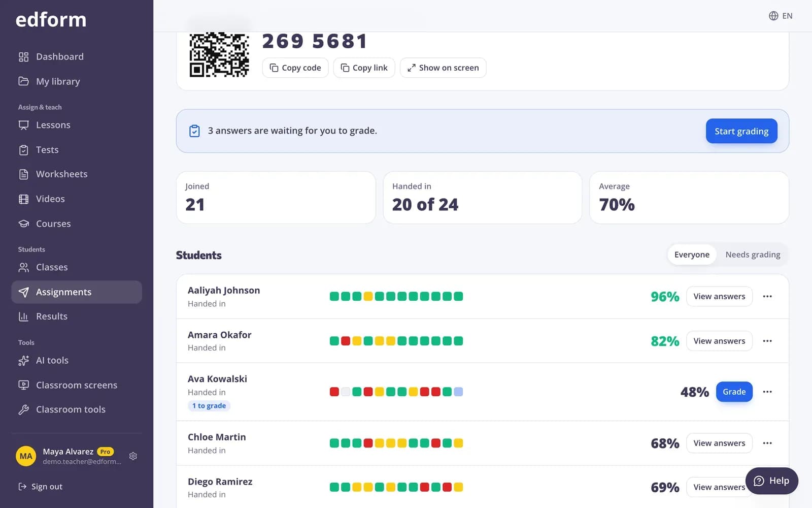The height and width of the screenshot is (508, 812).
Task: Click the Handed in 20 of 24 card
Action: tap(482, 198)
